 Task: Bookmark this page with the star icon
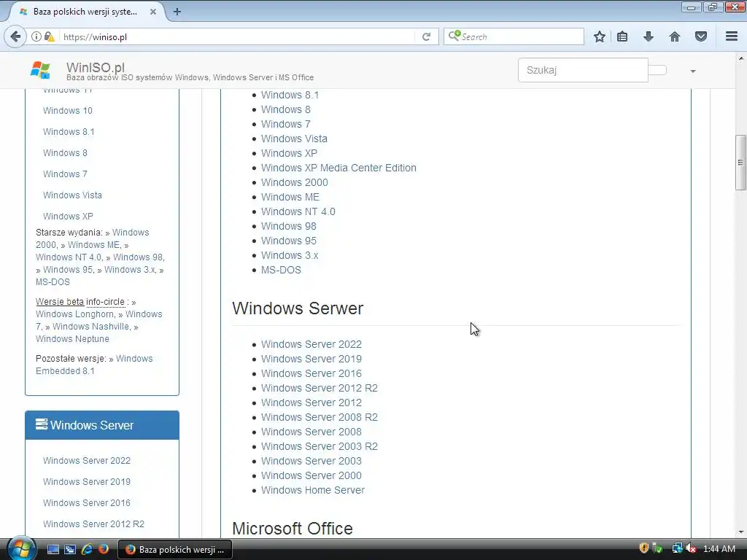tap(600, 36)
